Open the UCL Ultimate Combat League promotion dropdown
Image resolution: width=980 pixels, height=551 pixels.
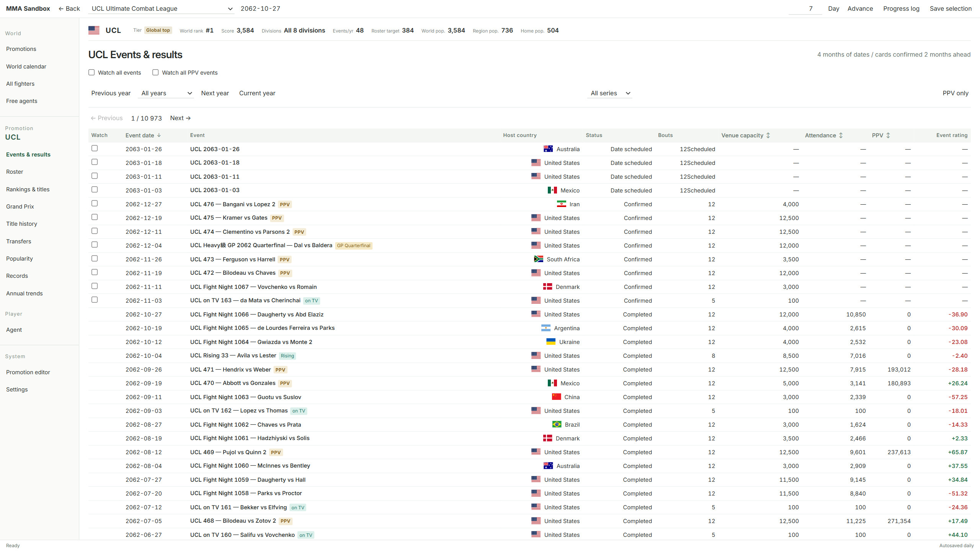click(x=161, y=8)
